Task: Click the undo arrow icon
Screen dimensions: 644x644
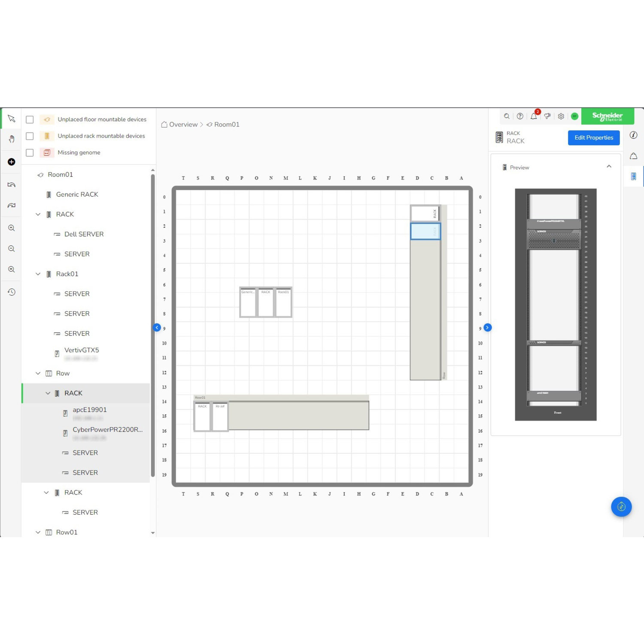Action: [x=12, y=185]
